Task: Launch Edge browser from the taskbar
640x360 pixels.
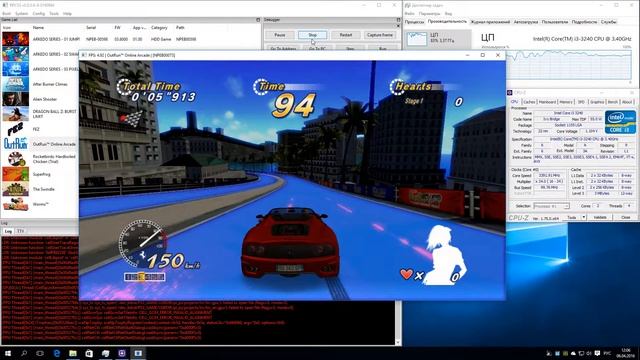Action: click(x=56, y=353)
